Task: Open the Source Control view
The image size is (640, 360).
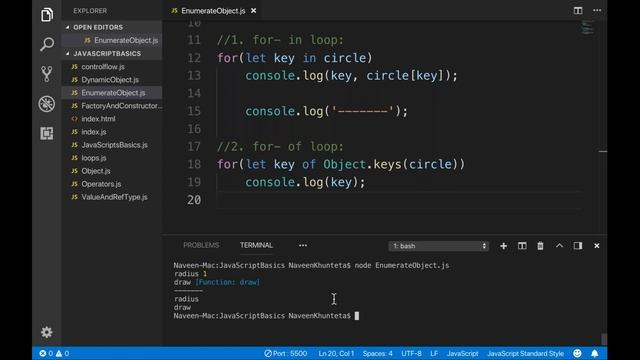Action: pos(47,74)
